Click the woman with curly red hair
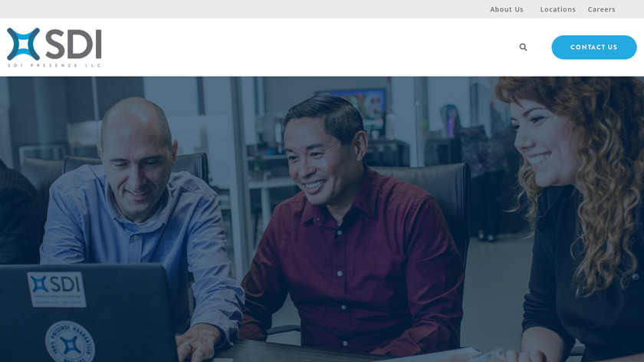Image resolution: width=644 pixels, height=362 pixels. click(575, 218)
